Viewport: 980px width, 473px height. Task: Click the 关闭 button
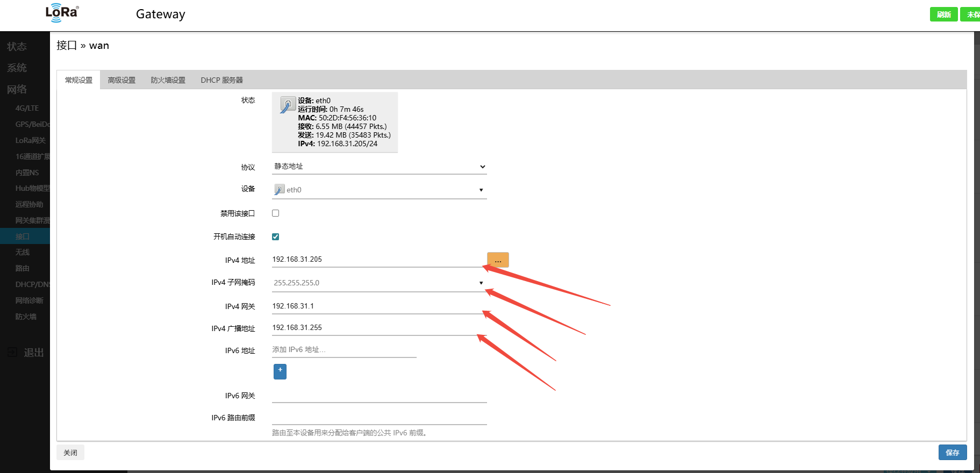point(70,453)
